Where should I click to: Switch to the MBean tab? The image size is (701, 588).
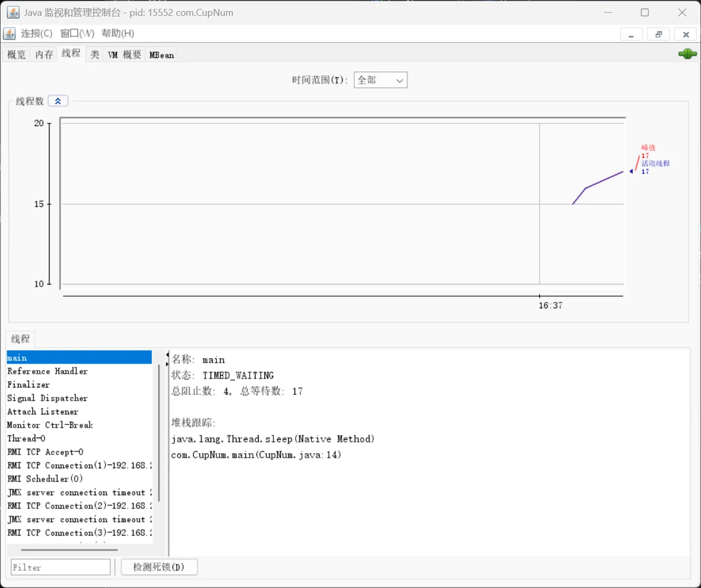[162, 55]
